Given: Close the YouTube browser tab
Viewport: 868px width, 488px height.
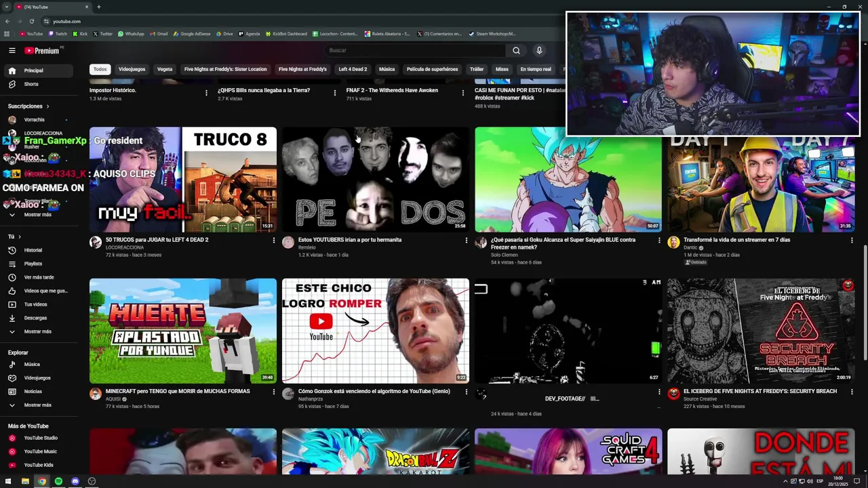Looking at the screenshot, I should (x=87, y=7).
